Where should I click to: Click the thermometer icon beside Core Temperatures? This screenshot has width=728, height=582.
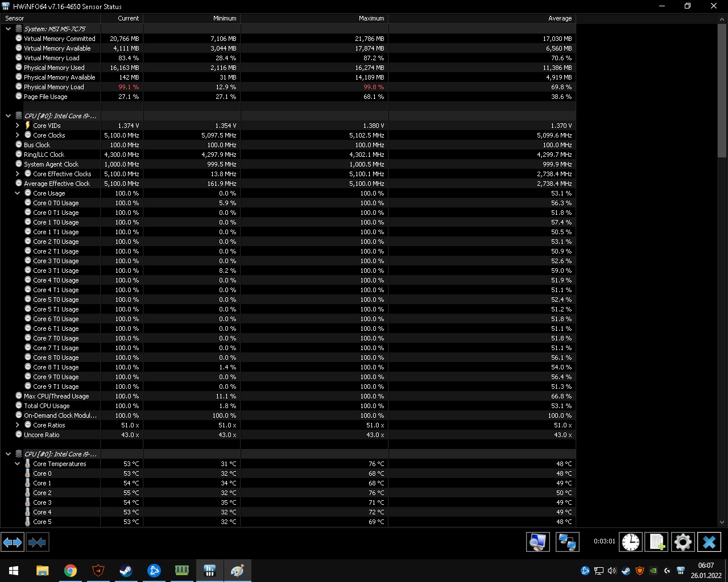(x=27, y=464)
